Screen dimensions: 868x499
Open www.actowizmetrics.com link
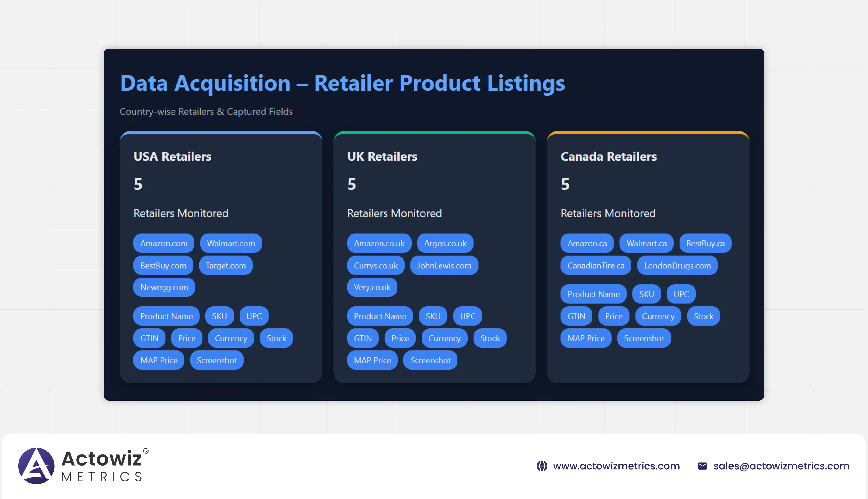coord(616,466)
